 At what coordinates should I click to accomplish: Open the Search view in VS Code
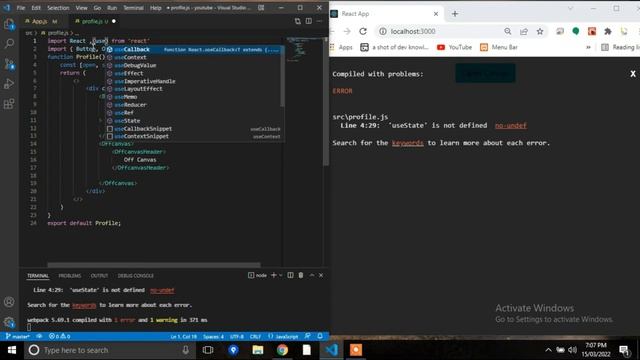9,43
